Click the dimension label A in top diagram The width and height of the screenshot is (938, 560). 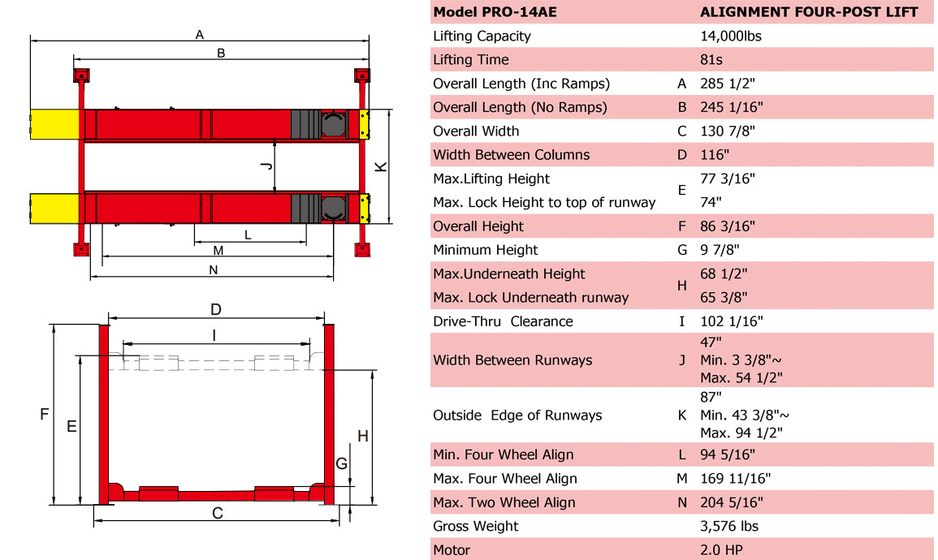199,34
